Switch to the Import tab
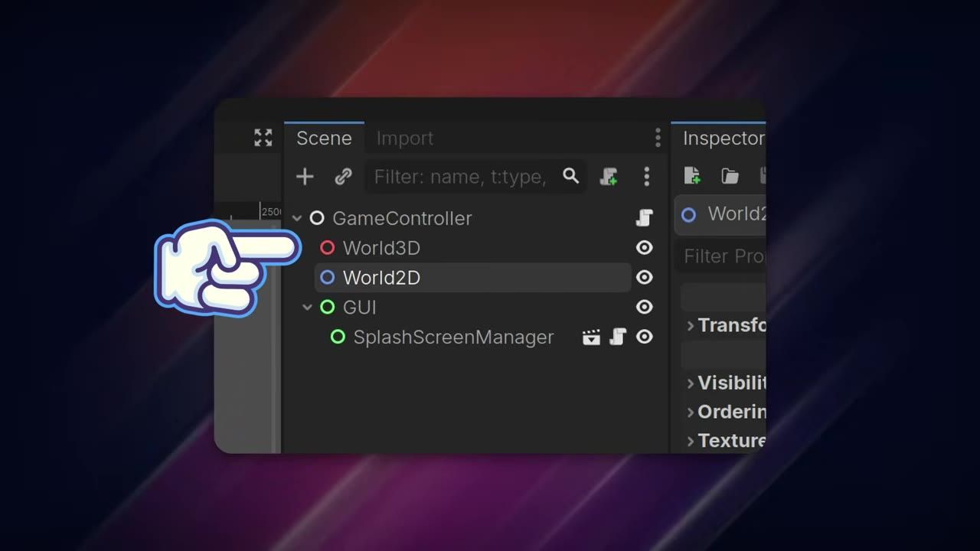The width and height of the screenshot is (980, 551). [x=405, y=139]
